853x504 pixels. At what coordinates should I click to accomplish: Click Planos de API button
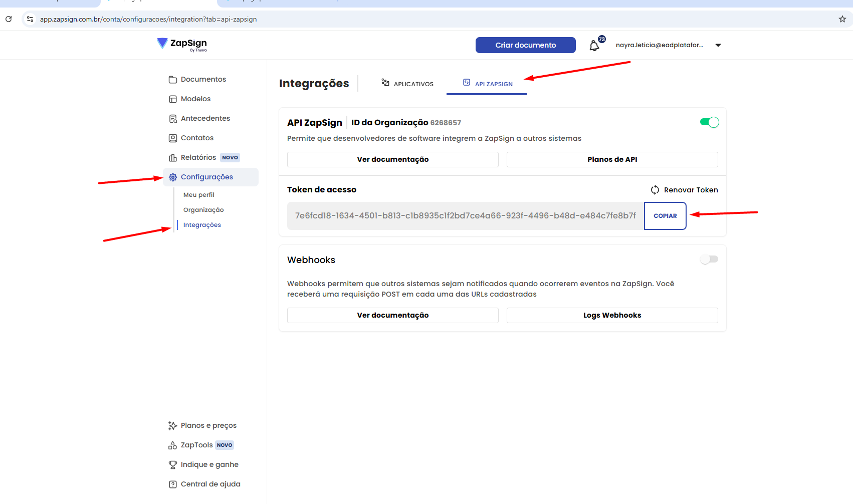click(612, 159)
